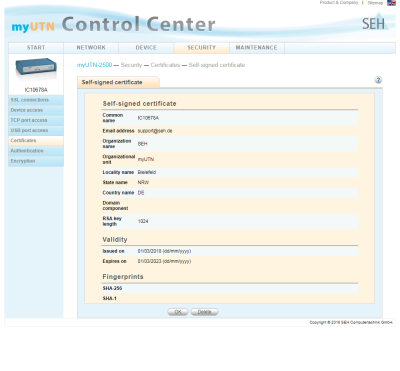Click the OK button

click(x=178, y=312)
